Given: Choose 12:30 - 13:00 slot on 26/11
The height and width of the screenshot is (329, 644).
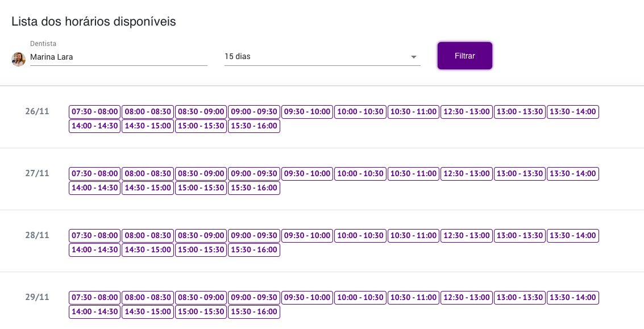Looking at the screenshot, I should pos(466,112).
